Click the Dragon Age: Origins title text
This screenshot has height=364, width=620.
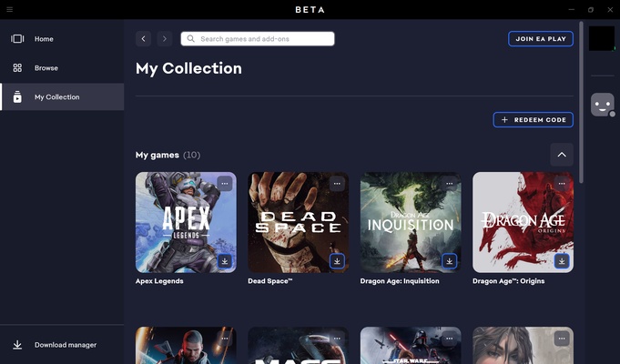coord(509,281)
